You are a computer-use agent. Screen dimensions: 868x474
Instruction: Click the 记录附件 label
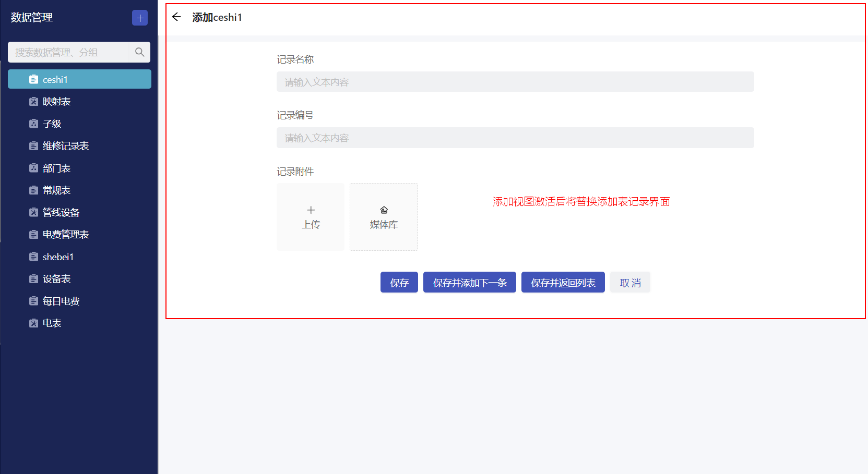point(295,172)
